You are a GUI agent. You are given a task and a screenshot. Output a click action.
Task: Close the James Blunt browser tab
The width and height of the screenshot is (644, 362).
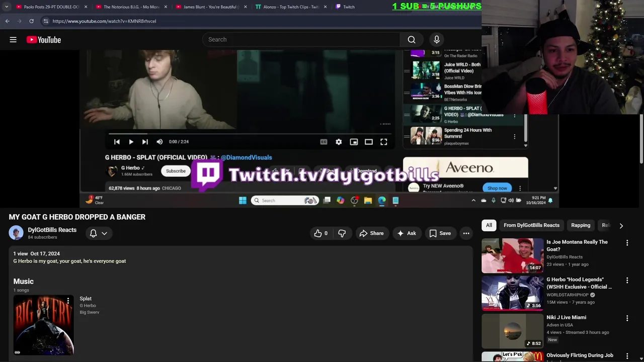pyautogui.click(x=246, y=7)
